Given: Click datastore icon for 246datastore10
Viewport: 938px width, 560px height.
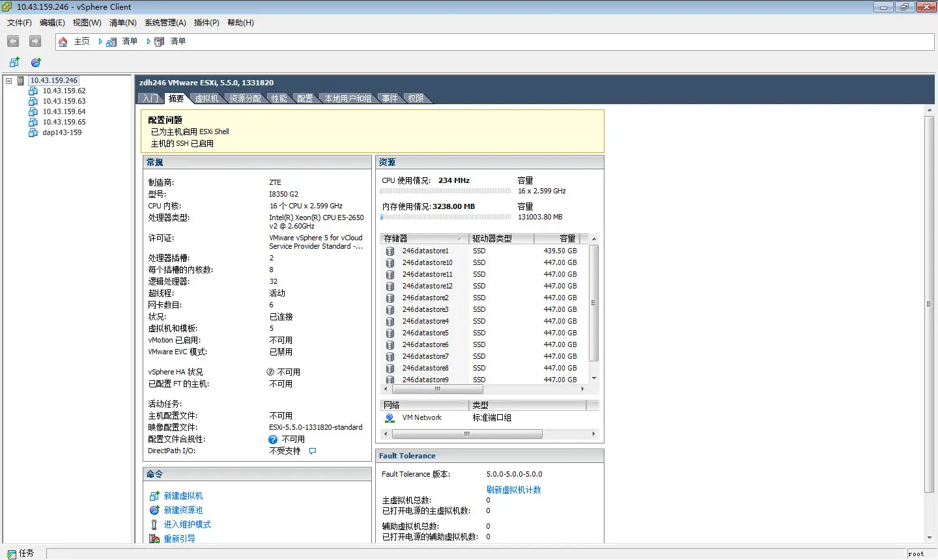Looking at the screenshot, I should pos(390,263).
